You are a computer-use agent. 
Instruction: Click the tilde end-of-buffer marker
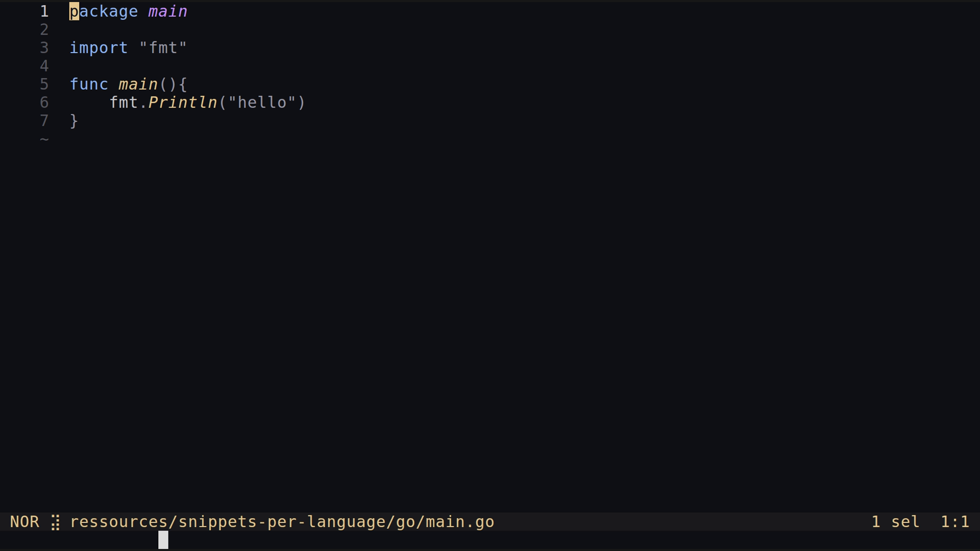tap(44, 139)
